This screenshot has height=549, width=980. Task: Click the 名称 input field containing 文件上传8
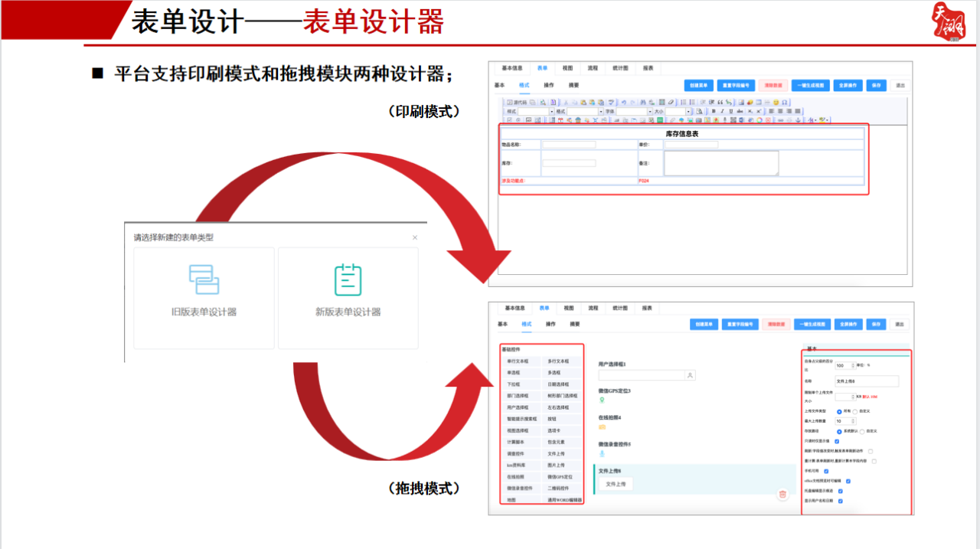click(865, 381)
